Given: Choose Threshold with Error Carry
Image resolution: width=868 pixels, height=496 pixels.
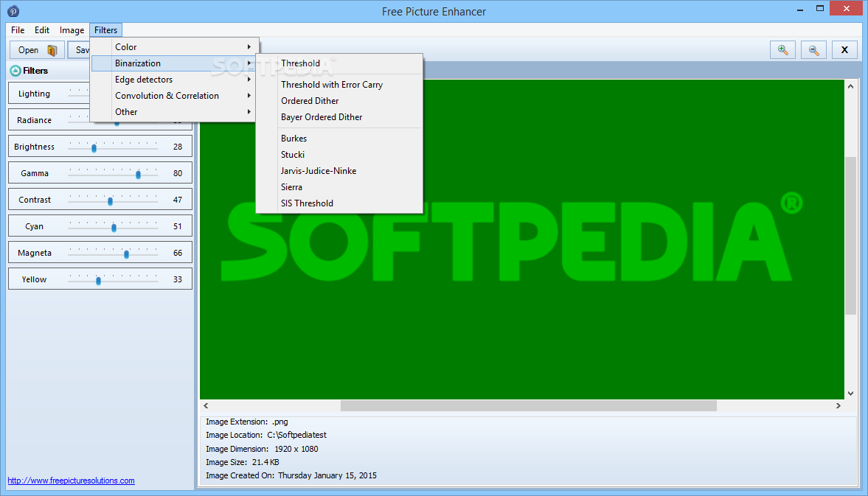Looking at the screenshot, I should pos(339,85).
